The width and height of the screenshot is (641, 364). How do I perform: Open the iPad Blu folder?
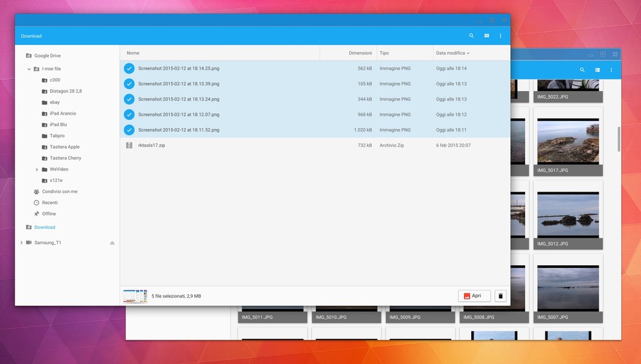pyautogui.click(x=58, y=124)
